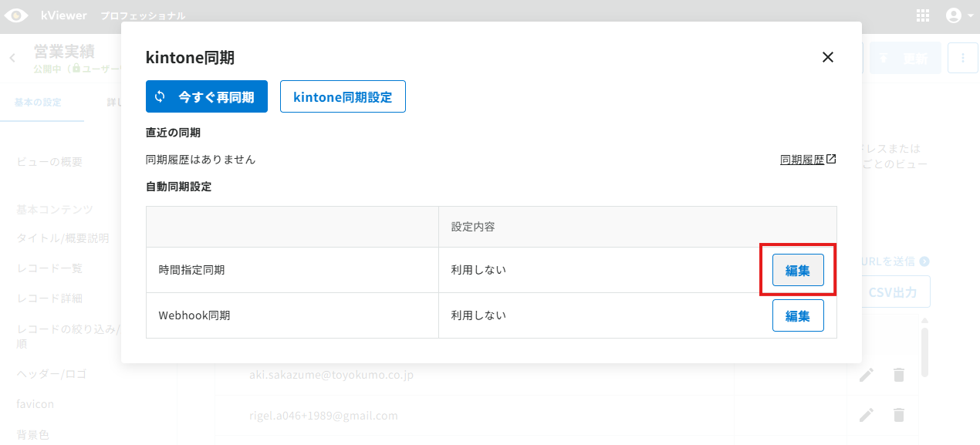Open ビューの概要 in sidebar

pos(49,162)
